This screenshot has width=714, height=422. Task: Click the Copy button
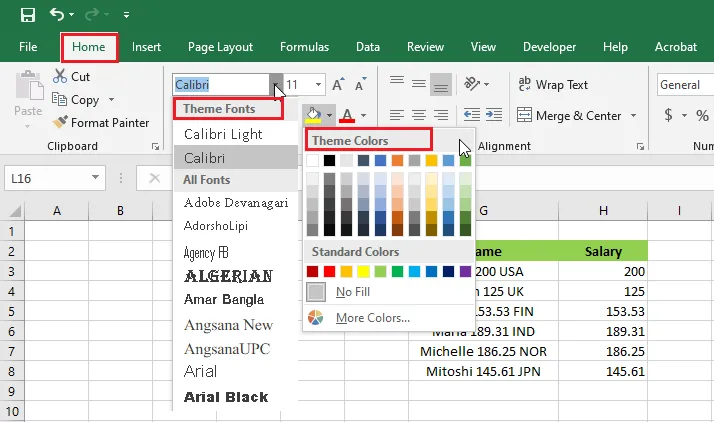click(x=76, y=100)
